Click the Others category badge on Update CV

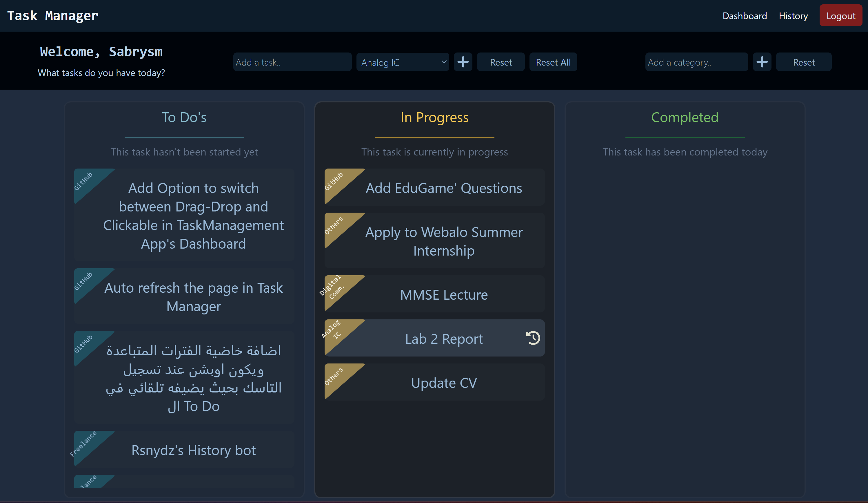tap(334, 375)
